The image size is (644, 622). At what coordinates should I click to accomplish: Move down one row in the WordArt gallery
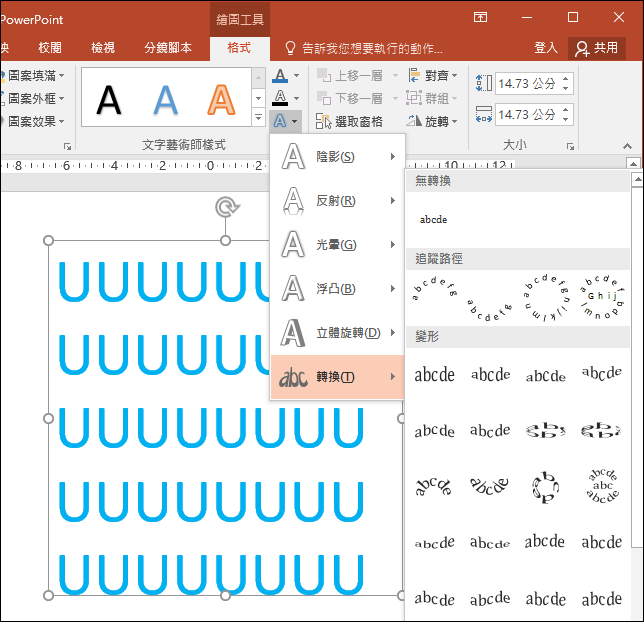click(258, 98)
